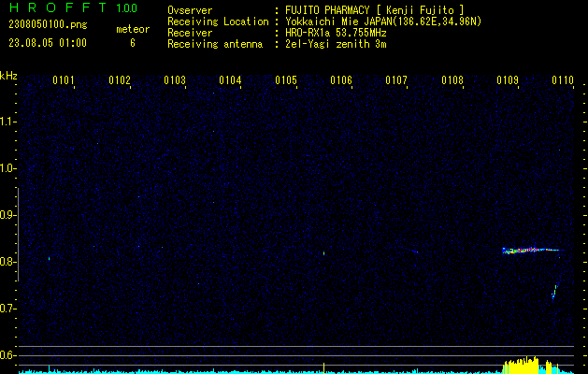Click the 1.0 kHz axis label
Image resolution: width=588 pixels, height=374 pixels.
point(7,168)
